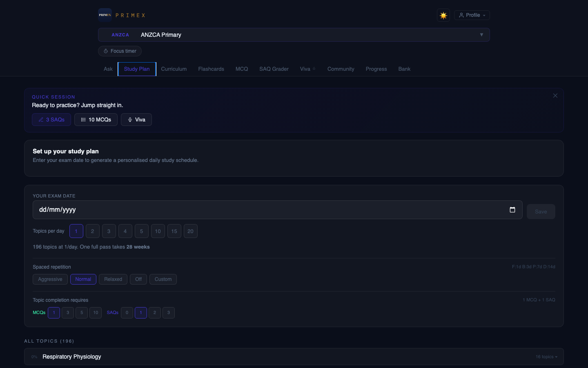Save the exam date
The width and height of the screenshot is (588, 368).
(541, 212)
